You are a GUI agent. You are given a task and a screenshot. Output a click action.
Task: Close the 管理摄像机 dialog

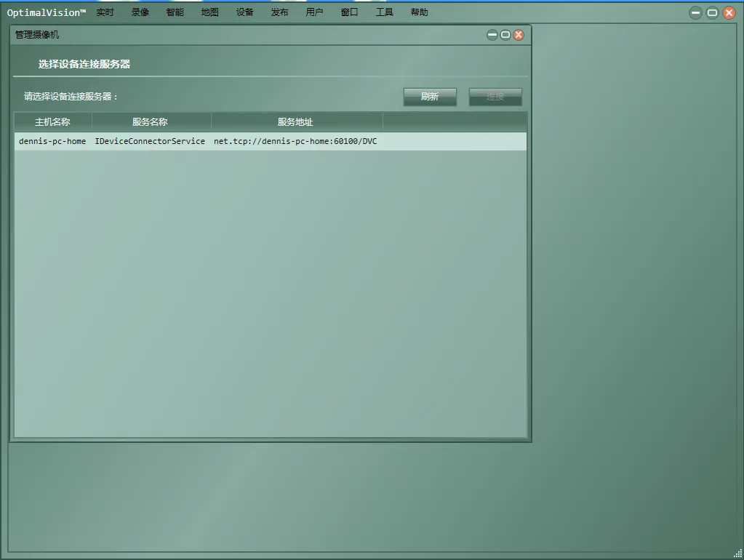point(519,35)
